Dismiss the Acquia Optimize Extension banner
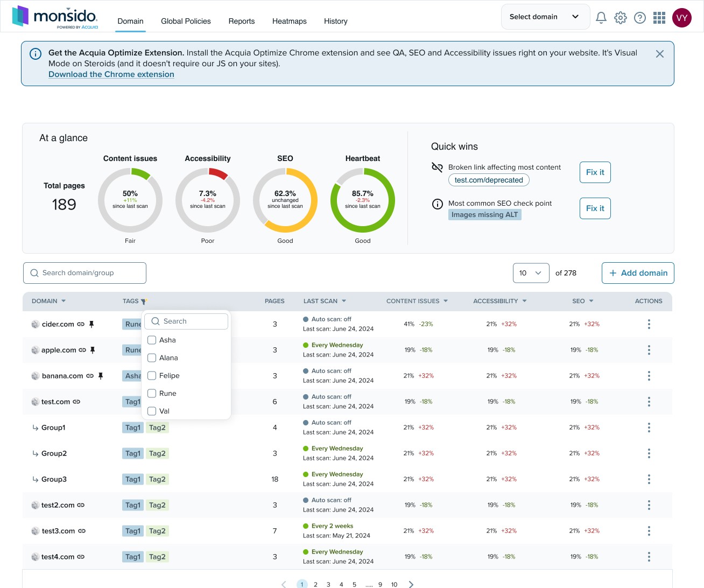 pos(660,54)
